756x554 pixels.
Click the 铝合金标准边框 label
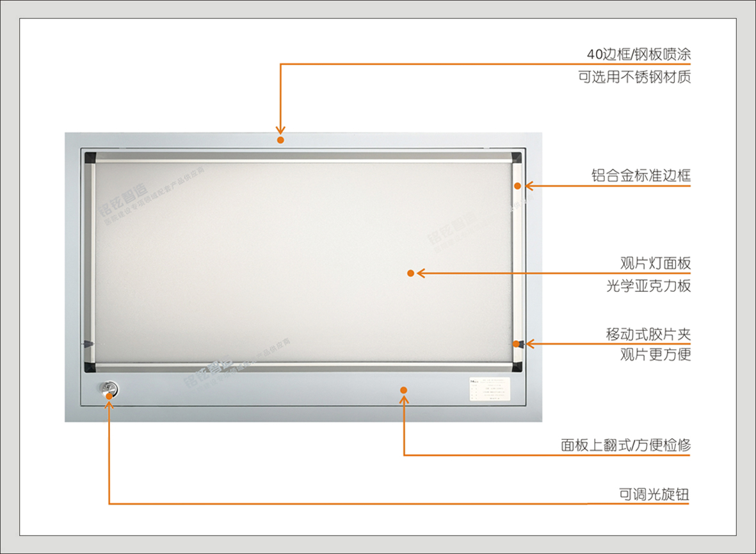point(641,176)
